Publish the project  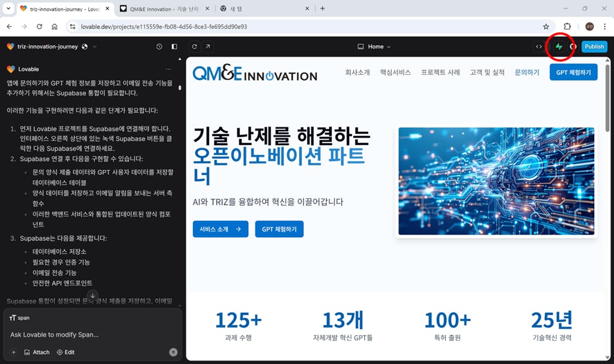(x=594, y=47)
